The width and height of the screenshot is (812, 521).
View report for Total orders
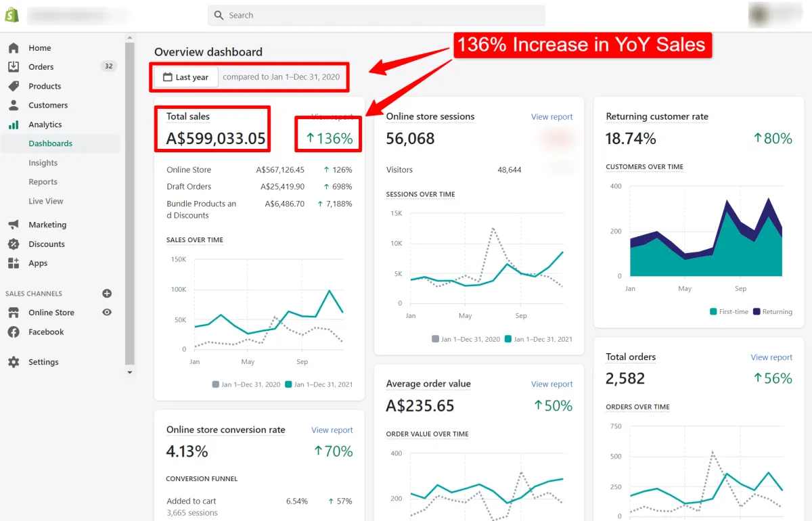771,357
